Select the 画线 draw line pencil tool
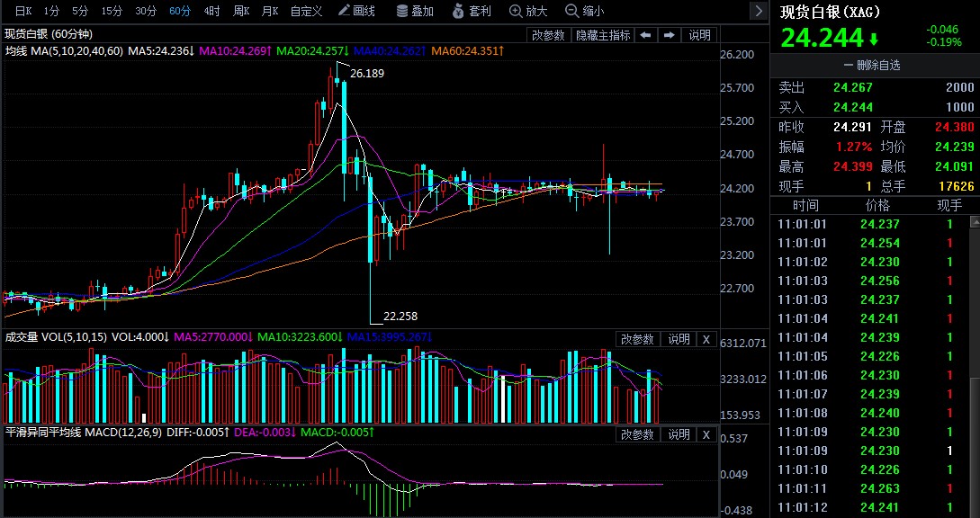Viewport: 980px width, 518px height. pos(356,11)
